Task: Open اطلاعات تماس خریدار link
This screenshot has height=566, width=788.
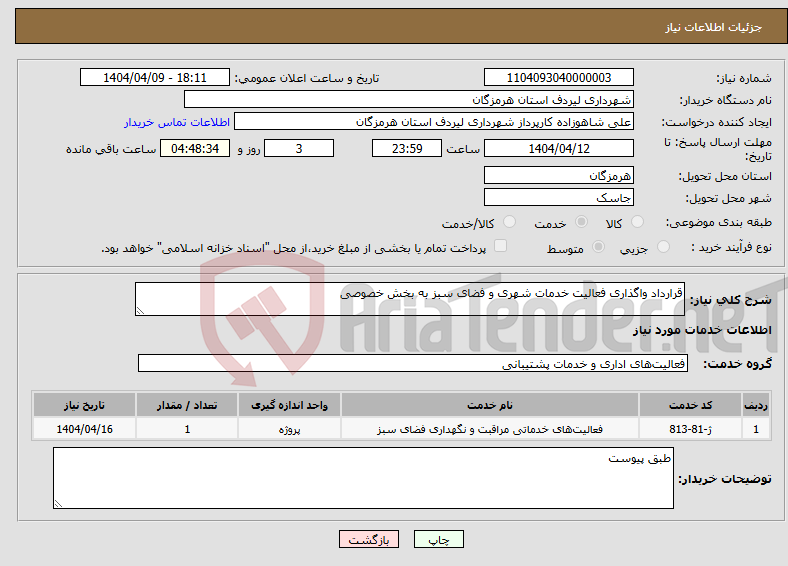Action: [x=177, y=122]
